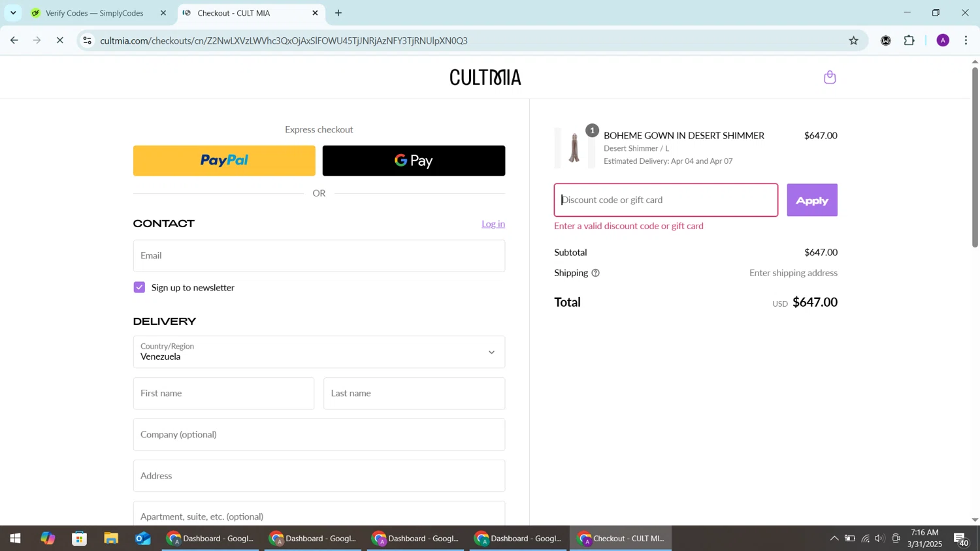This screenshot has width=980, height=551.
Task: Switch to the fourth Dashboard Chrome window
Action: point(517,539)
